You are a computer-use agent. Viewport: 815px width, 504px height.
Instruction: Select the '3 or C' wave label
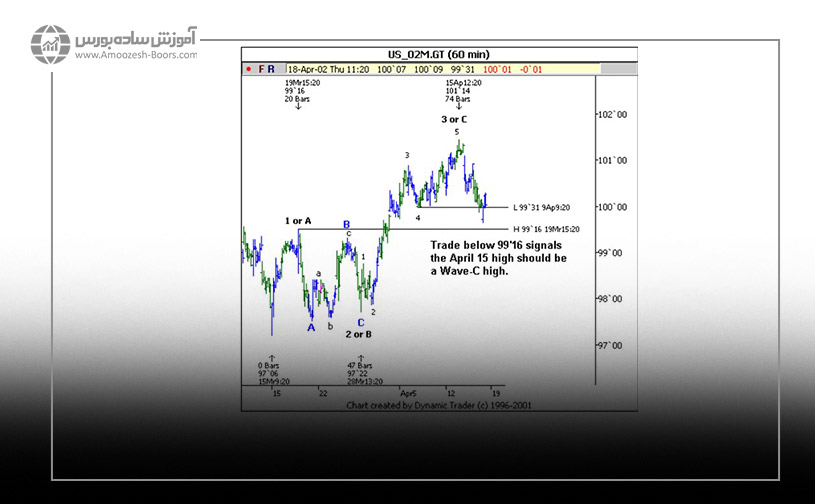click(x=454, y=119)
